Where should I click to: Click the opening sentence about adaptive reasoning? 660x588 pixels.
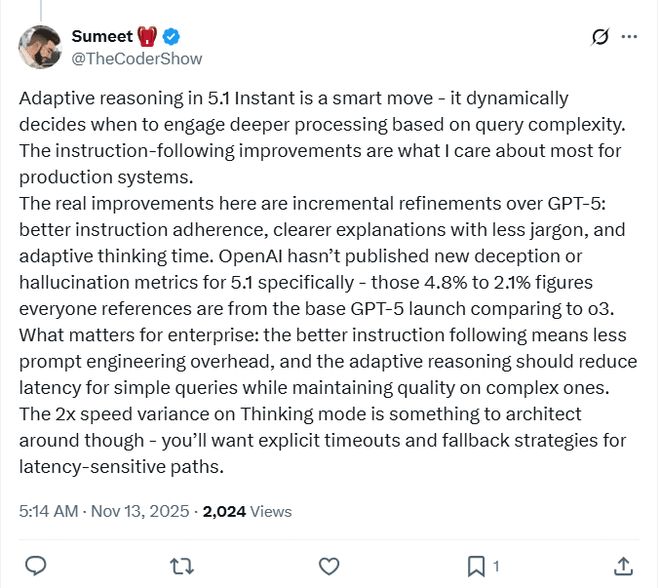[293, 98]
